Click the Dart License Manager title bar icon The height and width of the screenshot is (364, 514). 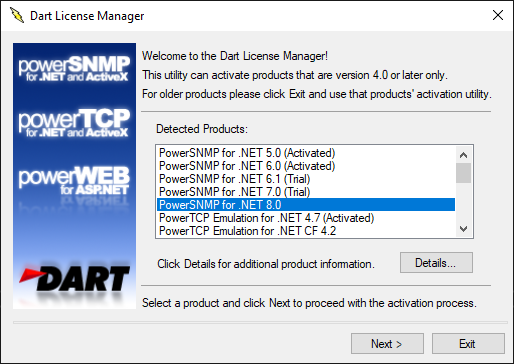[x=17, y=15]
